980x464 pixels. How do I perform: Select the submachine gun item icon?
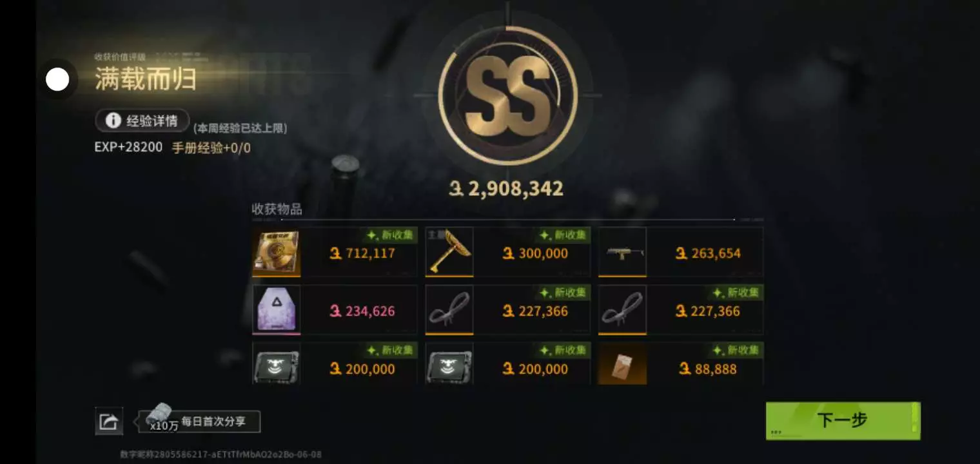622,252
